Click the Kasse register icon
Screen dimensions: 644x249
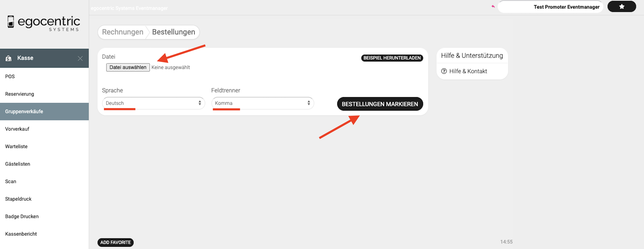pyautogui.click(x=9, y=58)
